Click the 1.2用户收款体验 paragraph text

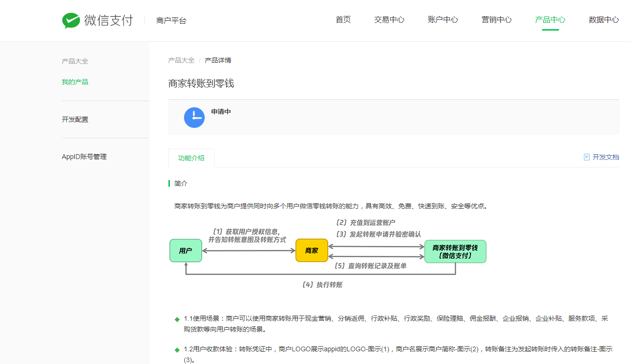[x=398, y=355]
